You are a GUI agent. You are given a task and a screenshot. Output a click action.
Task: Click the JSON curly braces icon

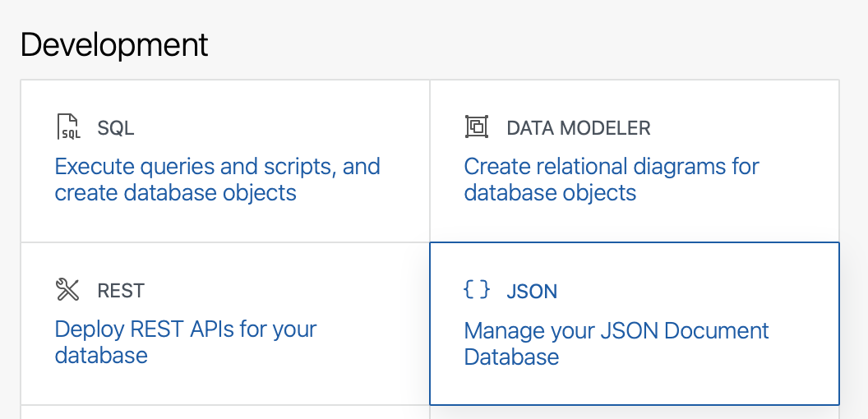[477, 289]
